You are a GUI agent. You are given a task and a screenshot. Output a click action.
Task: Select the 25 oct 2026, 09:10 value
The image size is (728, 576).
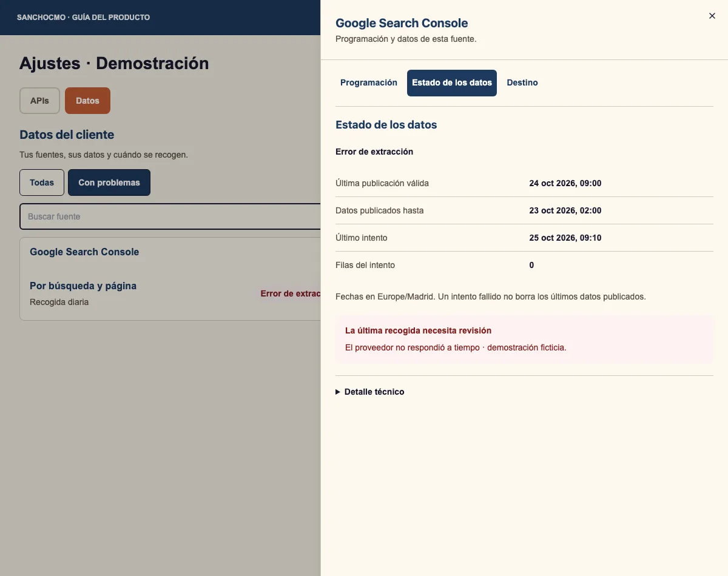tap(565, 238)
